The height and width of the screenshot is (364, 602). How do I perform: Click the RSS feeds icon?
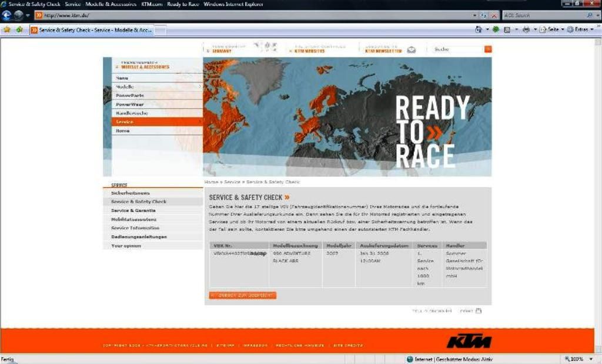(x=507, y=29)
